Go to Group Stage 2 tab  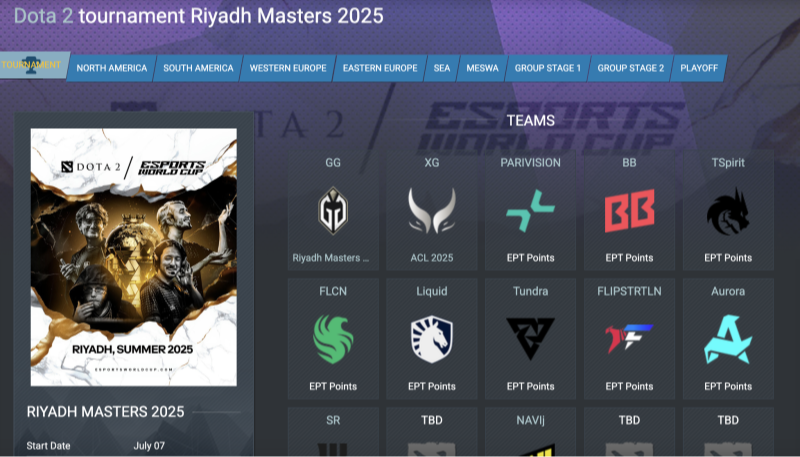(x=631, y=68)
